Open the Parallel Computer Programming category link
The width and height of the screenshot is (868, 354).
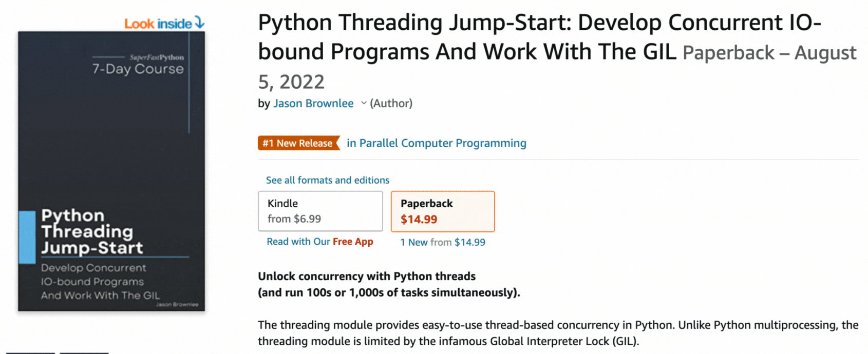click(437, 143)
